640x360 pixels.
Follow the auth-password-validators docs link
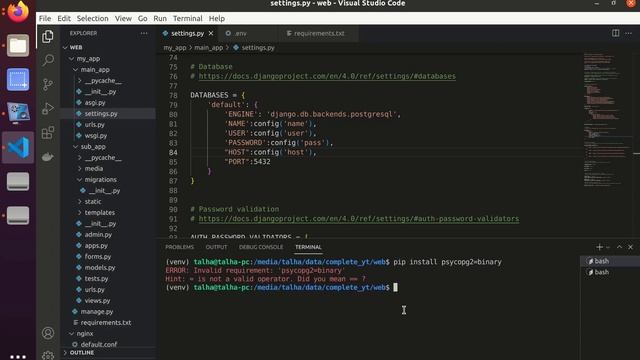(359, 219)
